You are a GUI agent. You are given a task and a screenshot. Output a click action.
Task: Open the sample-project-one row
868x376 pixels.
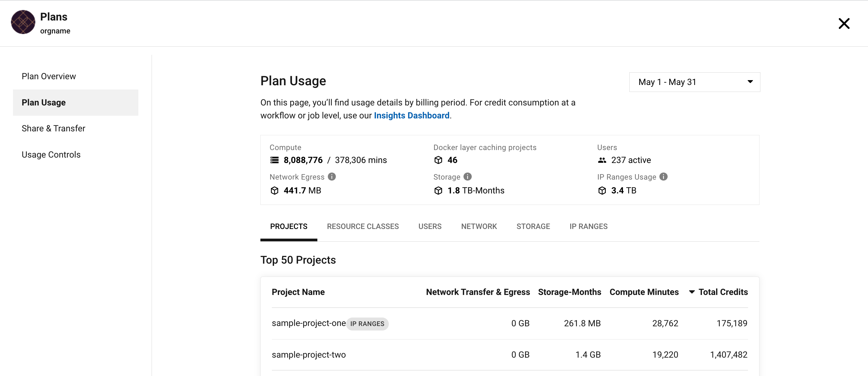tap(509, 324)
